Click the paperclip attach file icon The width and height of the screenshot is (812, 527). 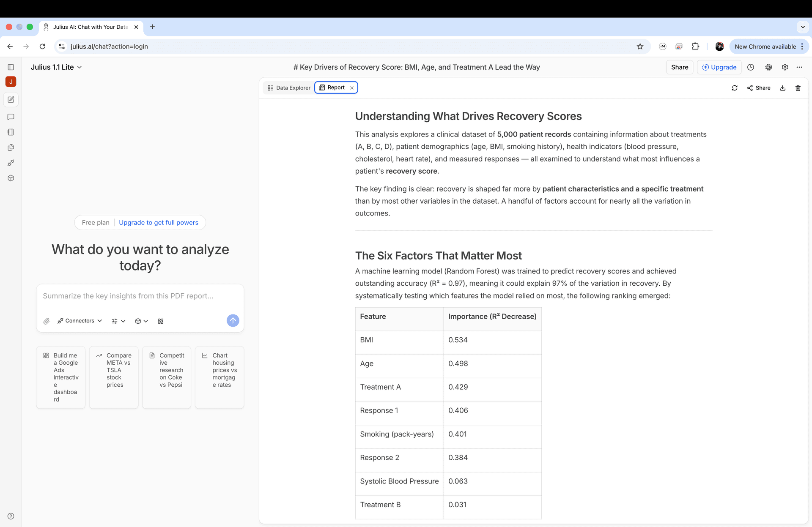point(47,321)
